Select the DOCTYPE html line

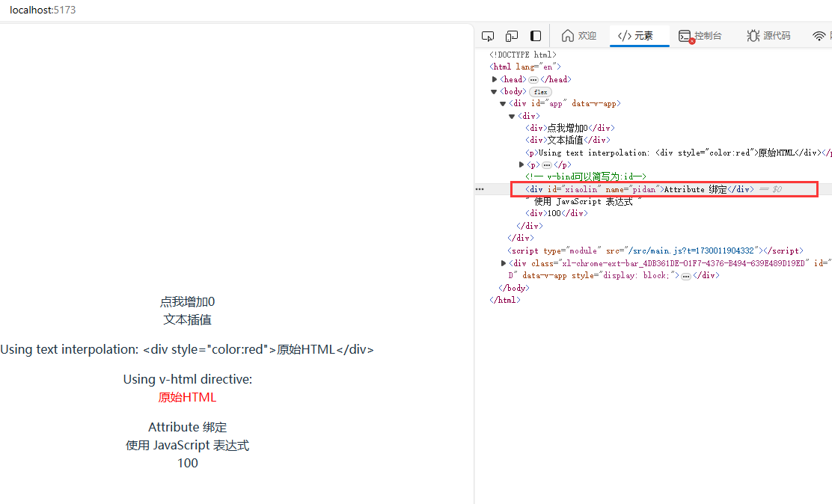click(x=523, y=55)
